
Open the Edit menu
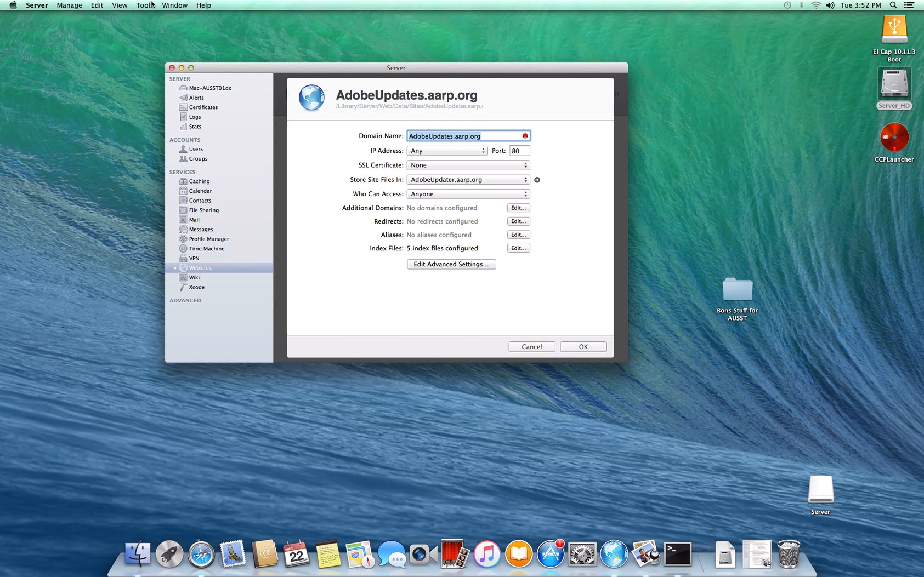pos(97,5)
